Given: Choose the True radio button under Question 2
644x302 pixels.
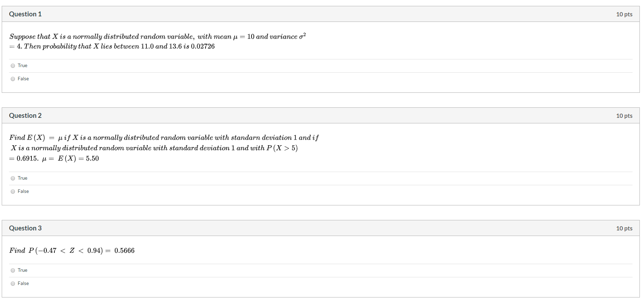Looking at the screenshot, I should [x=13, y=178].
